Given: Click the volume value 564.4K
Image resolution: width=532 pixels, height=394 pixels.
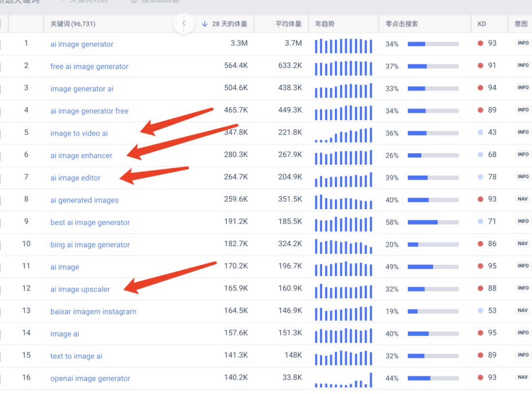Looking at the screenshot, I should click(236, 65).
